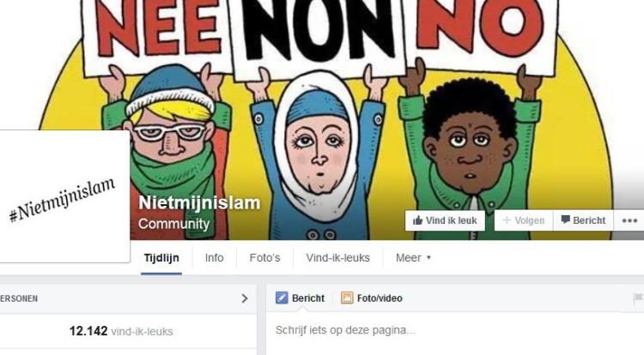644x355 pixels.
Task: Click the #Nietmijnislam profile picture
Action: 64,196
